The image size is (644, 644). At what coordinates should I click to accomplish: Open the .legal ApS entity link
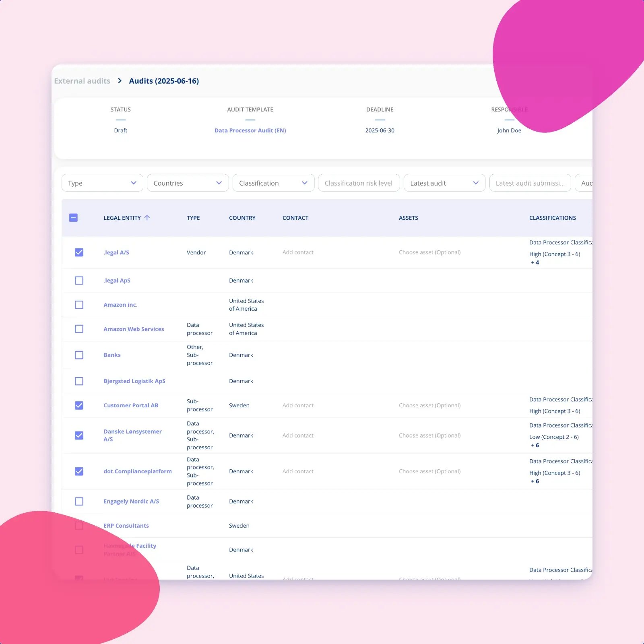[117, 281]
